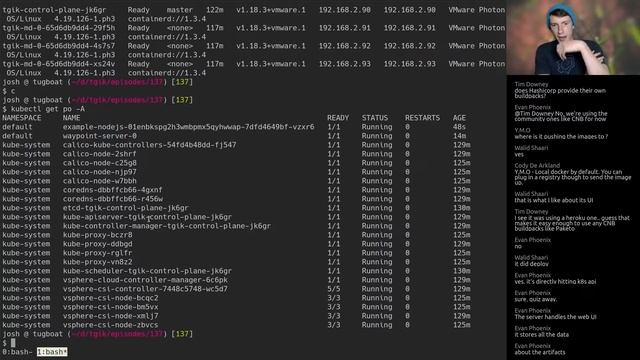Click the kube-scheduler-tgik-control-plane-jk6gr pod name
640x360 pixels.
coord(147,271)
